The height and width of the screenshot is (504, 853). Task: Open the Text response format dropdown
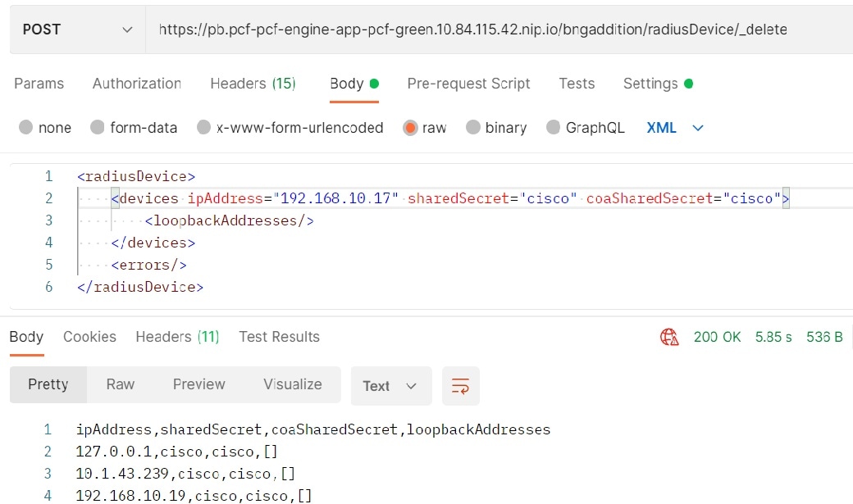pyautogui.click(x=390, y=386)
